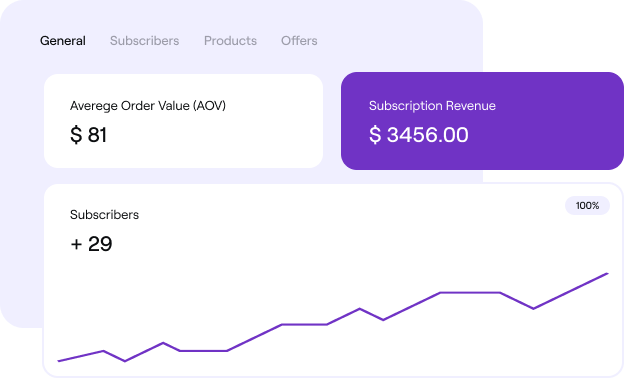Go to the Offers tab
Image resolution: width=624 pixels, height=378 pixels.
pyautogui.click(x=299, y=41)
